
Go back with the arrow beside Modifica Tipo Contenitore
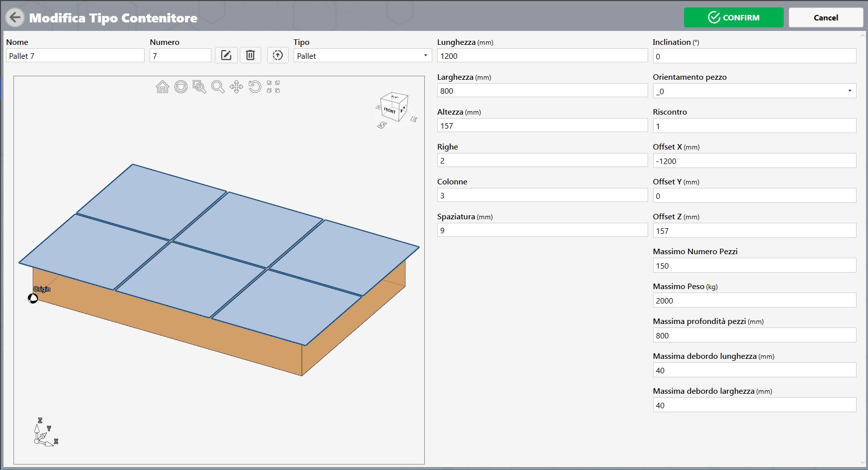point(15,17)
